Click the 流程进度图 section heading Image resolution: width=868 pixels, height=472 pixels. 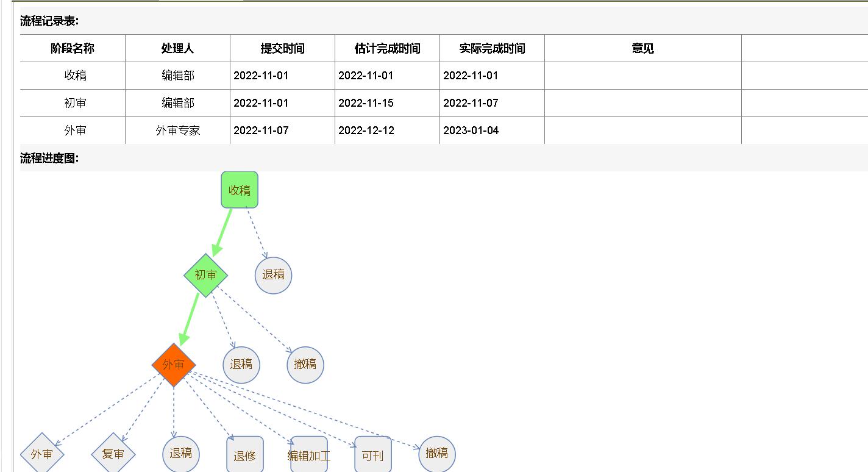pyautogui.click(x=49, y=158)
